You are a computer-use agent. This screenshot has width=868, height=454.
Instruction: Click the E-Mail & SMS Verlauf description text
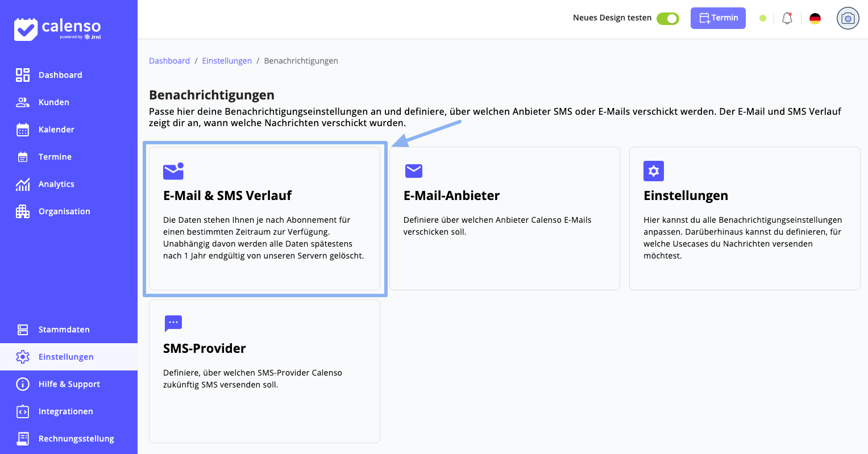(x=264, y=238)
